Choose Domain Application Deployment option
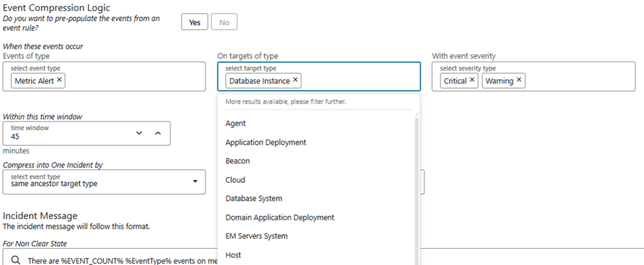The height and width of the screenshot is (265, 644). (279, 217)
